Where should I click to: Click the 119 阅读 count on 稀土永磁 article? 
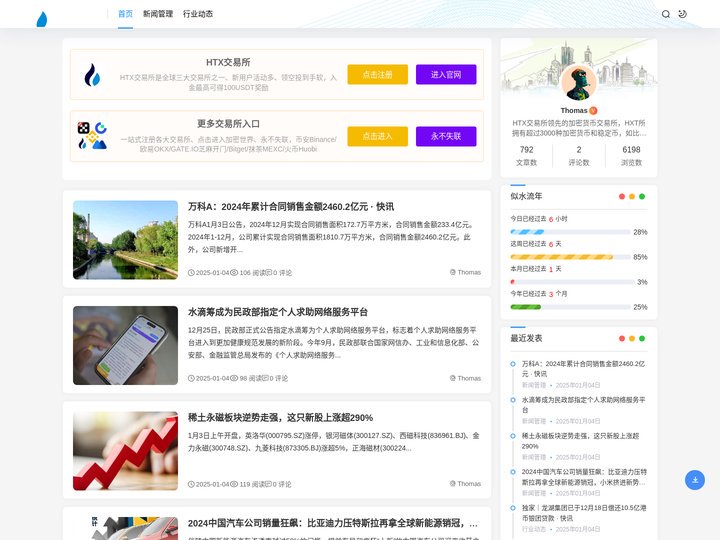coord(253,484)
